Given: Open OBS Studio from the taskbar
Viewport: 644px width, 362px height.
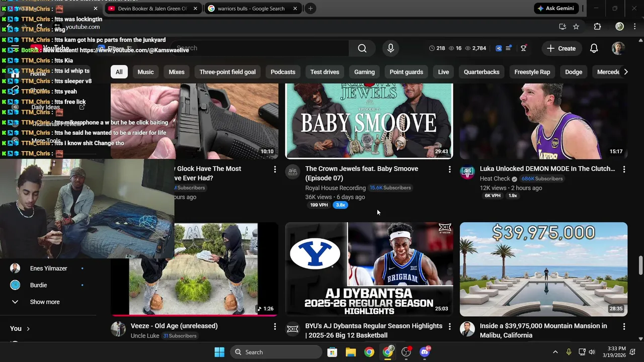Looking at the screenshot, I should point(407,352).
